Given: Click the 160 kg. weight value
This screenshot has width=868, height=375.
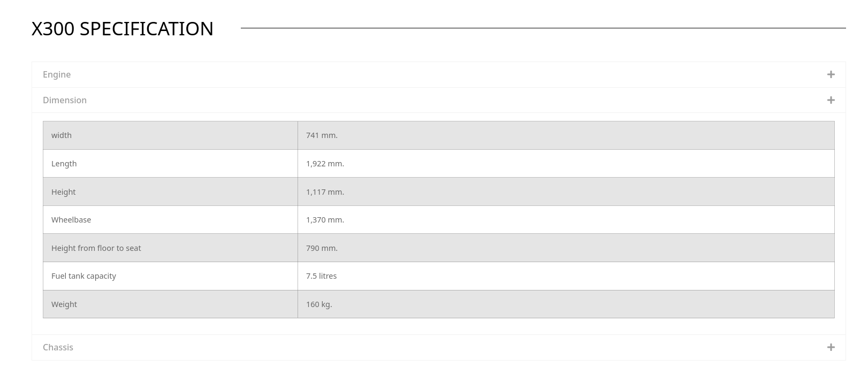Looking at the screenshot, I should click(319, 304).
